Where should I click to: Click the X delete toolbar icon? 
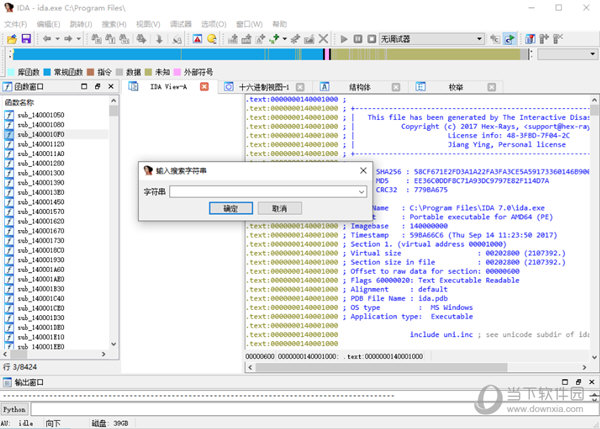323,39
